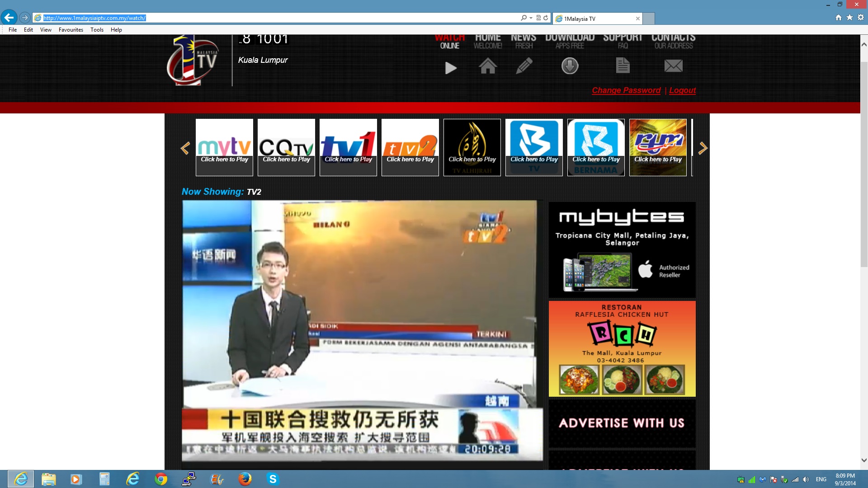Open browser Tools gear icon
The height and width of the screenshot is (488, 868).
861,18
